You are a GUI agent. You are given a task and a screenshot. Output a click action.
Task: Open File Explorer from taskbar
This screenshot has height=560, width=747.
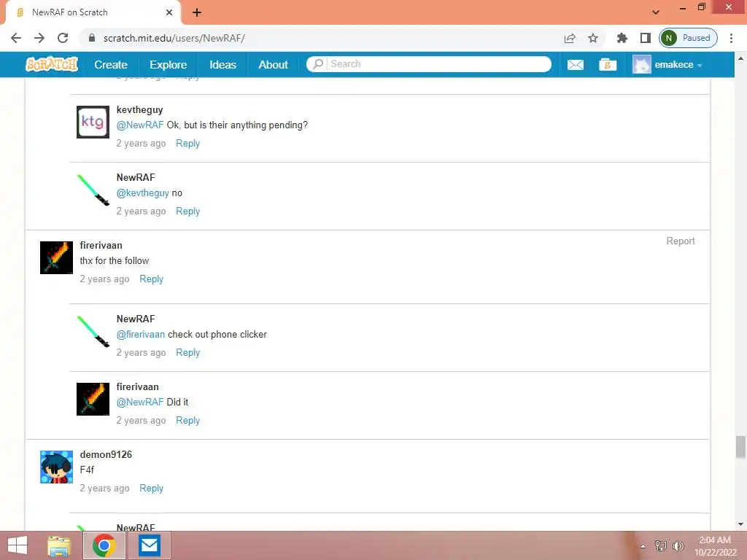coord(59,545)
